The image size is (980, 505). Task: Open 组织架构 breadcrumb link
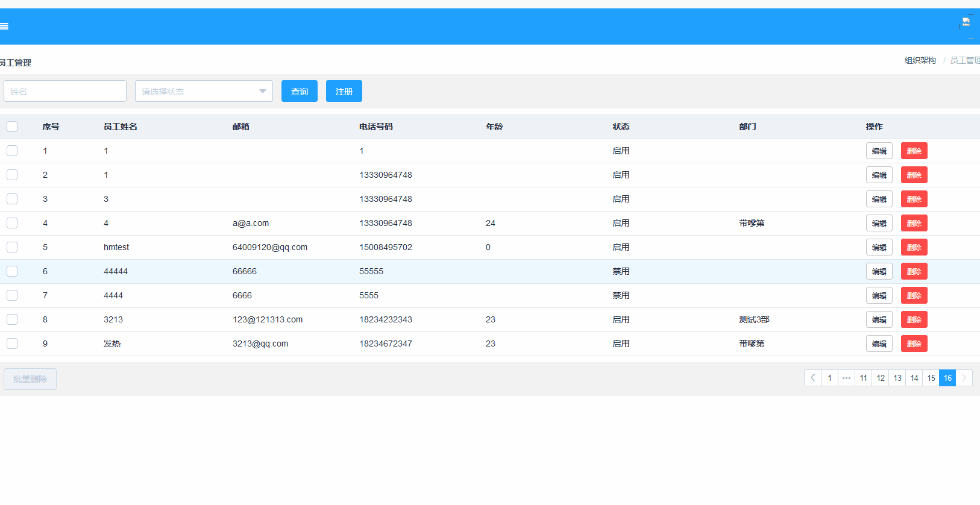click(x=920, y=60)
